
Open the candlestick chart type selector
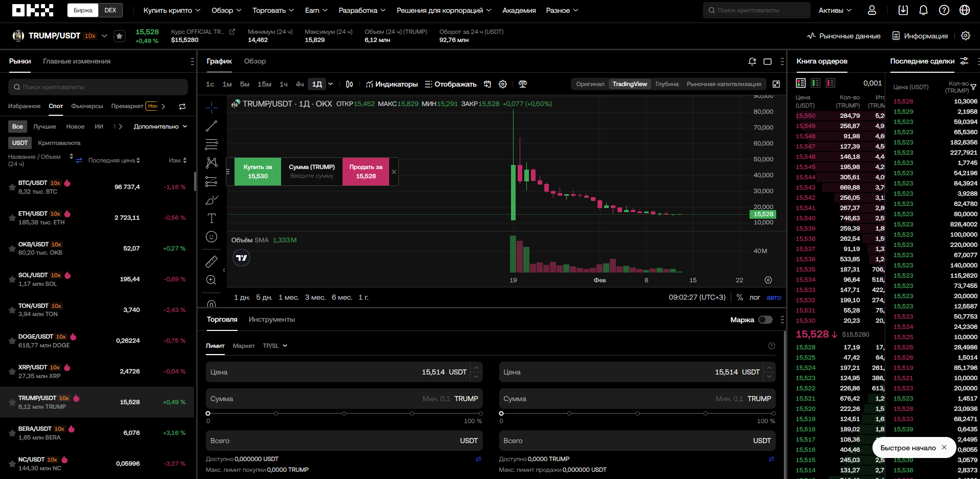349,84
